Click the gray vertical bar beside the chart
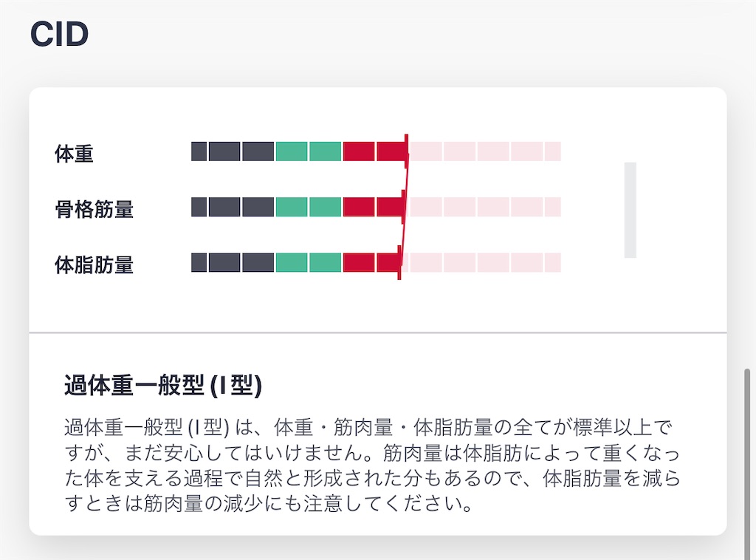This screenshot has height=560, width=756. pyautogui.click(x=630, y=210)
